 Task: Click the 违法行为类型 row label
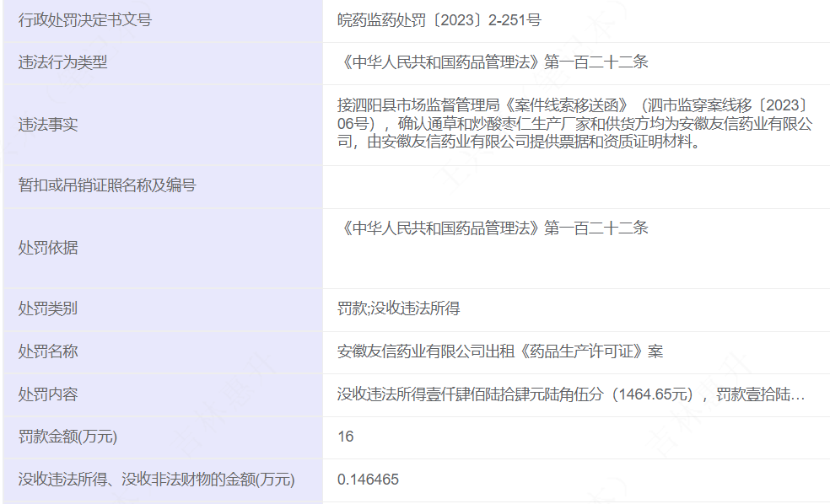tap(63, 62)
